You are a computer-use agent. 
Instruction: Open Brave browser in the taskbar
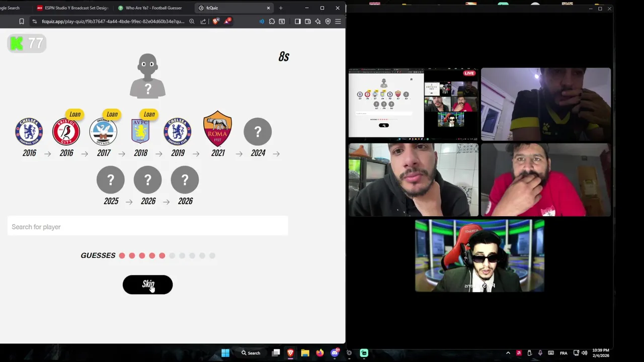pyautogui.click(x=290, y=353)
